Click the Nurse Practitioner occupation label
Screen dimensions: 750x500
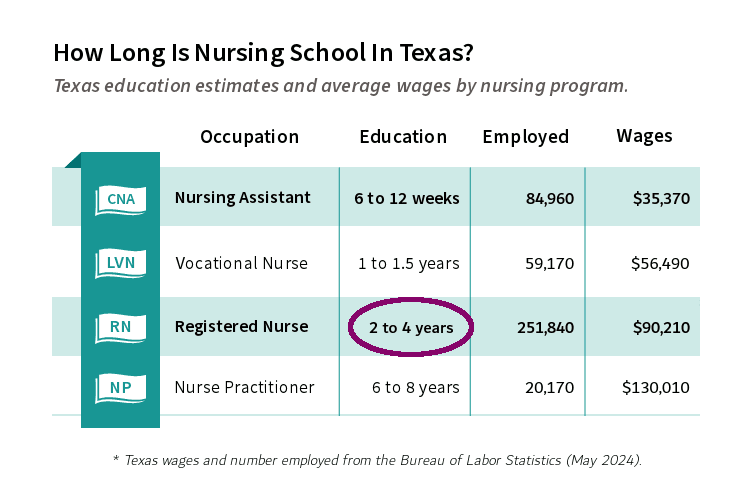click(244, 387)
